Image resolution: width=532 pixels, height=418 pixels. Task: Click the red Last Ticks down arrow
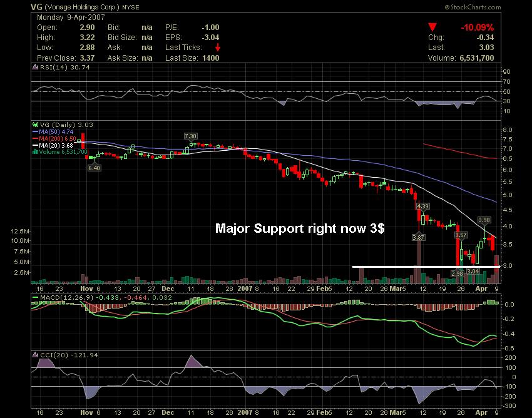(x=217, y=48)
